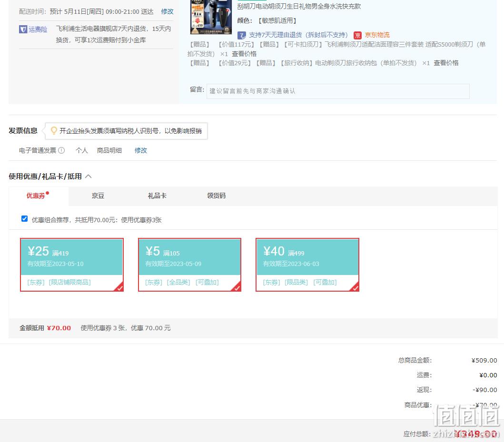Click 京东物流 orange text
The width and height of the screenshot is (504, 442).
[377, 35]
